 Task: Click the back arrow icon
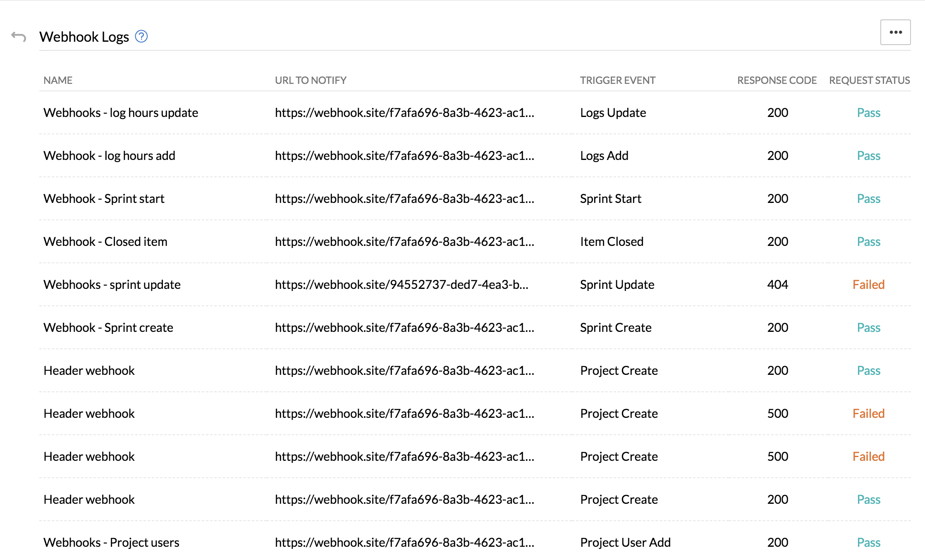pos(19,37)
